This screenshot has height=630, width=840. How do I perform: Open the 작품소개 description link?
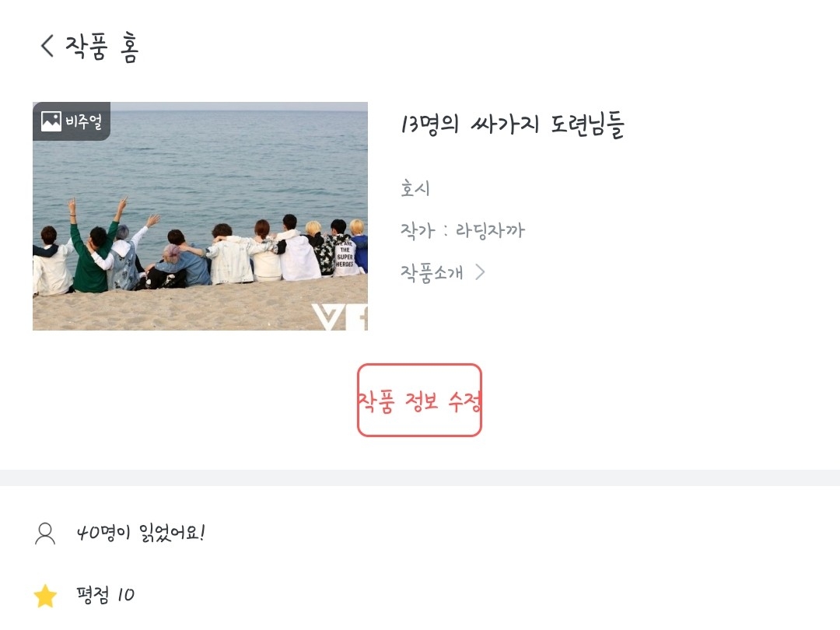pos(432,273)
